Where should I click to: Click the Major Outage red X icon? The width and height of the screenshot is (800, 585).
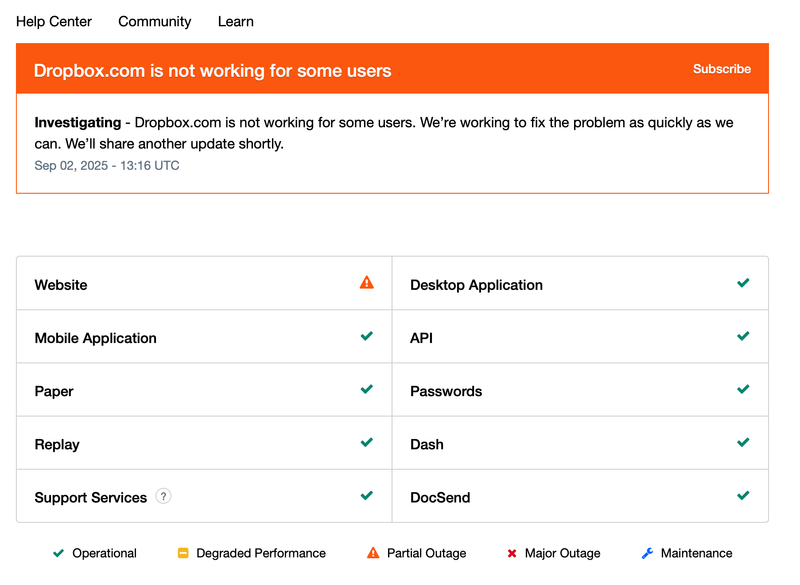[512, 553]
